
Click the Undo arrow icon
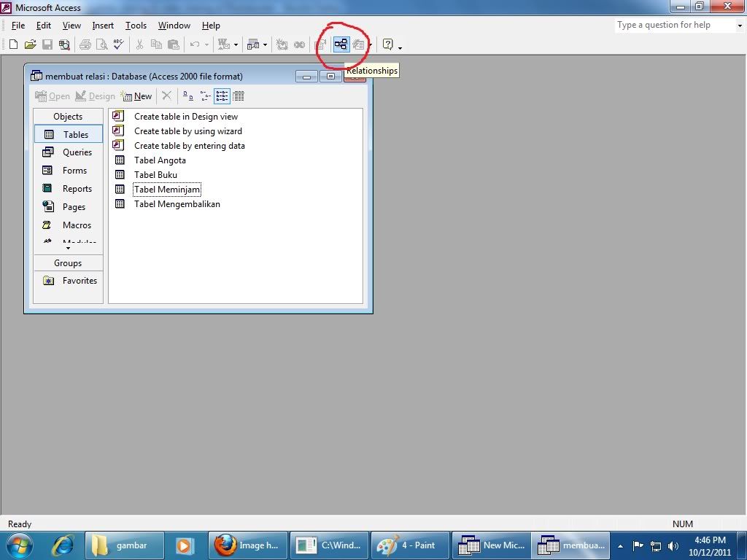click(x=194, y=44)
